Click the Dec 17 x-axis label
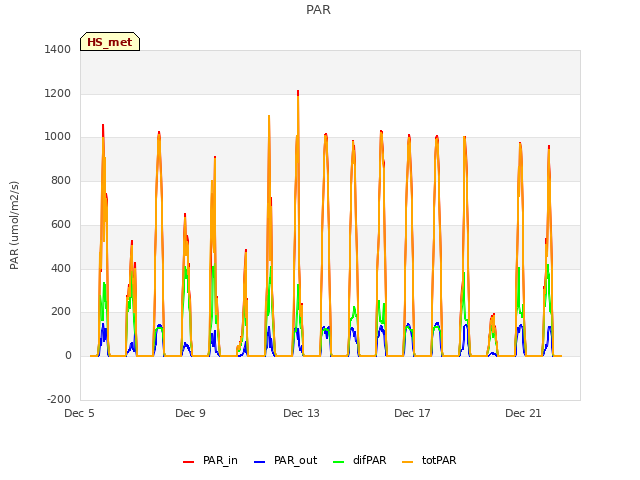640x480 pixels. point(412,413)
